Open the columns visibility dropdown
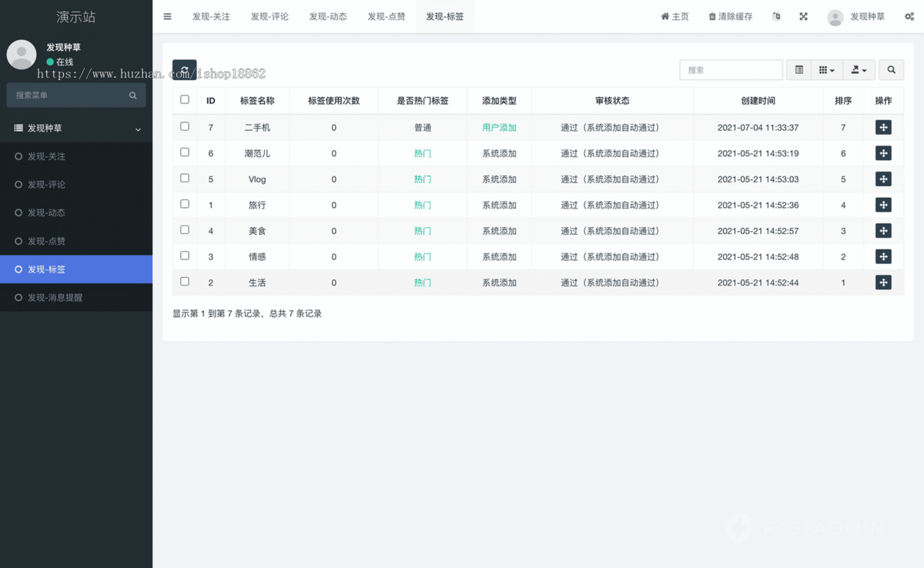Screen dimensions: 924x568 [x=826, y=69]
